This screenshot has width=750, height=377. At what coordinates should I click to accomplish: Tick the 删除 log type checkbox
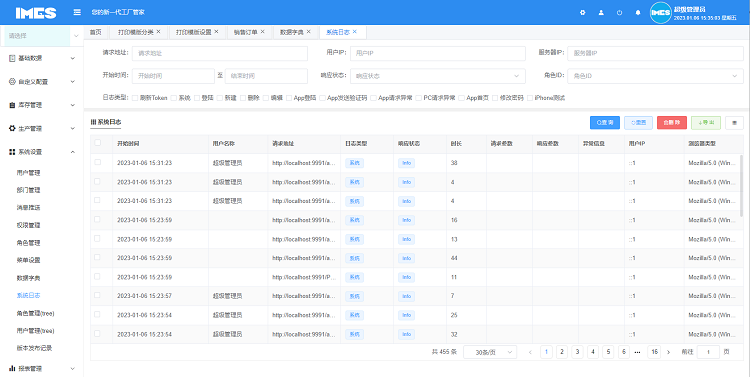pyautogui.click(x=243, y=98)
